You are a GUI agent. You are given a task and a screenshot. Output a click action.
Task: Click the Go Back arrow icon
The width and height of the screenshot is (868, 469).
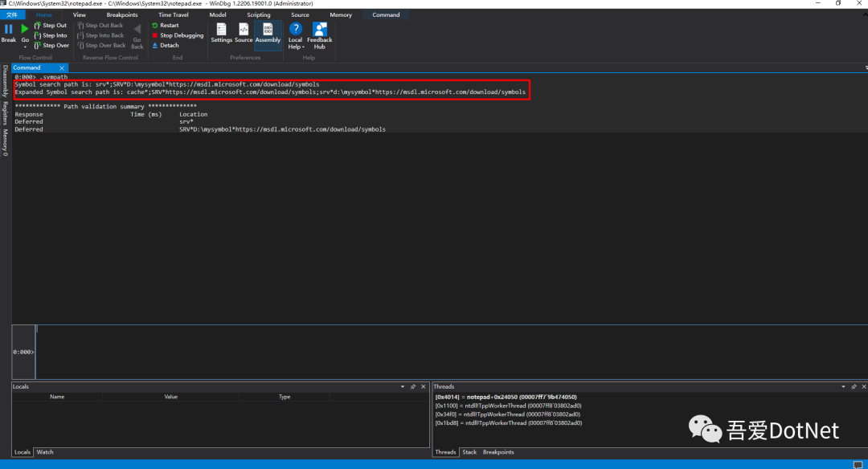pos(137,29)
